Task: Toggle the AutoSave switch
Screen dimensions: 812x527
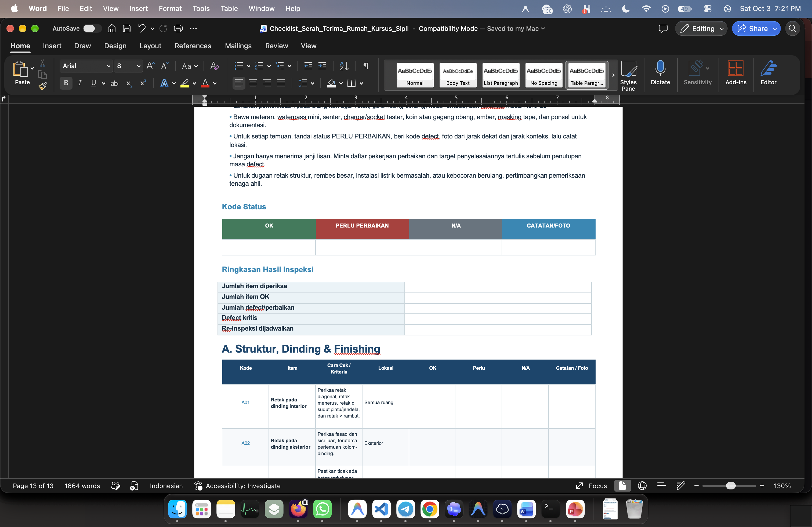Action: tap(92, 29)
